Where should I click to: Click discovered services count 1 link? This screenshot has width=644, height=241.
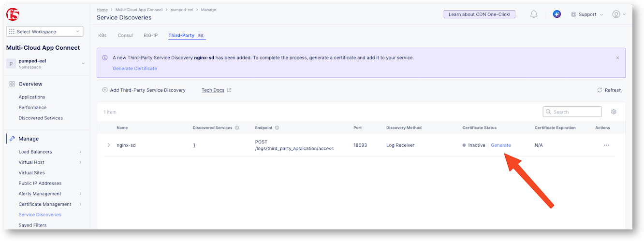click(194, 145)
